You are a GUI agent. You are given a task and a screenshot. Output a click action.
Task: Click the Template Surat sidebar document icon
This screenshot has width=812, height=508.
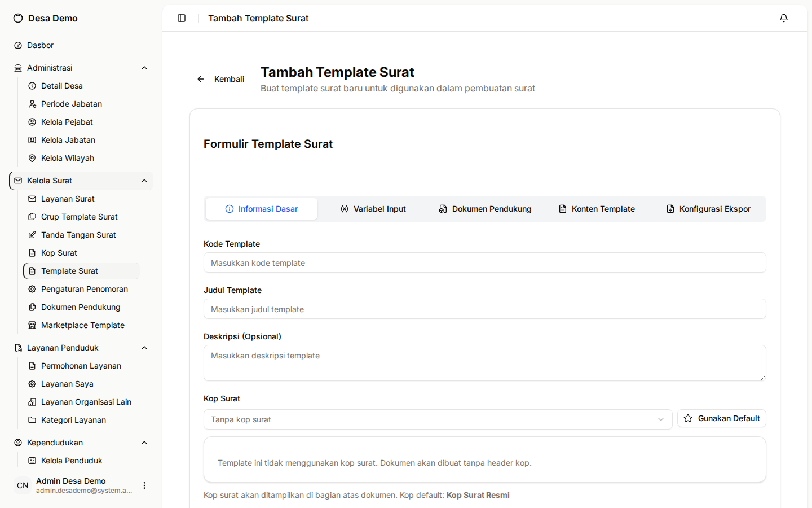click(32, 271)
